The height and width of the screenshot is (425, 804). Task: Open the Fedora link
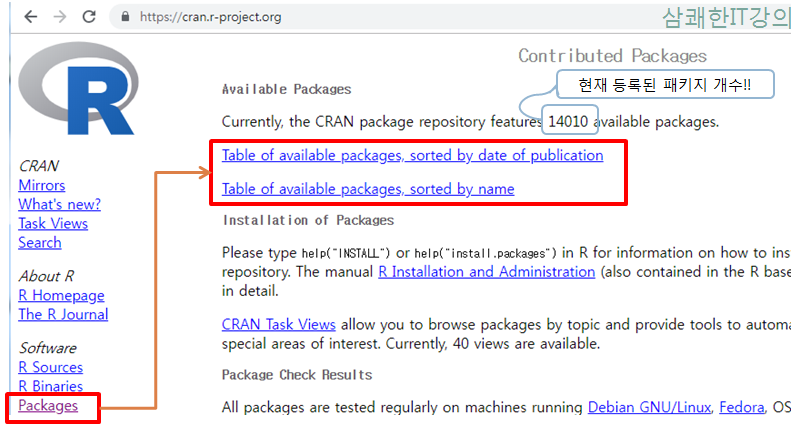741,407
